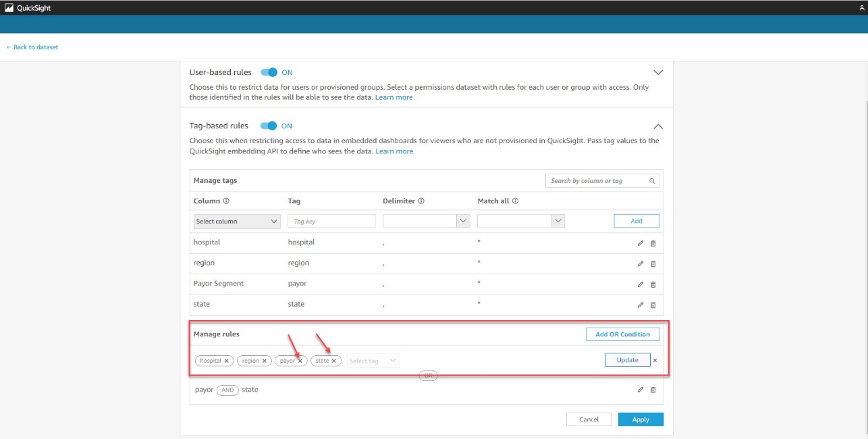Click the Add tag button
The height and width of the screenshot is (439, 868).
[x=636, y=221]
